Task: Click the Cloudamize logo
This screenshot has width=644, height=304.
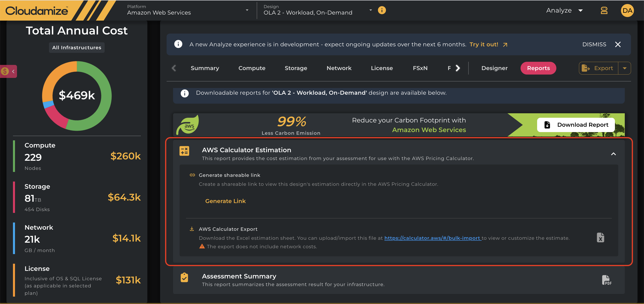Action: pos(37,11)
